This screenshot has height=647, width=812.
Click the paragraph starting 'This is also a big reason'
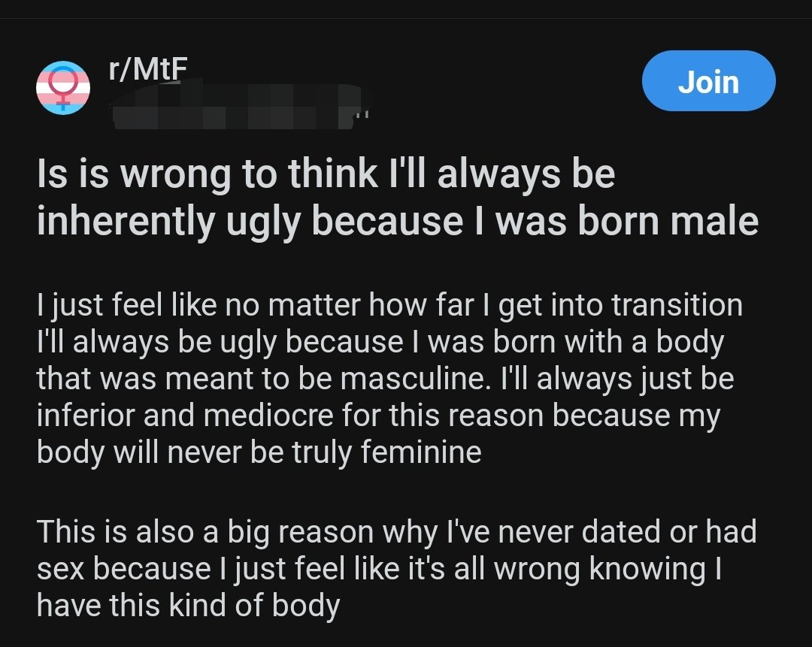click(397, 568)
